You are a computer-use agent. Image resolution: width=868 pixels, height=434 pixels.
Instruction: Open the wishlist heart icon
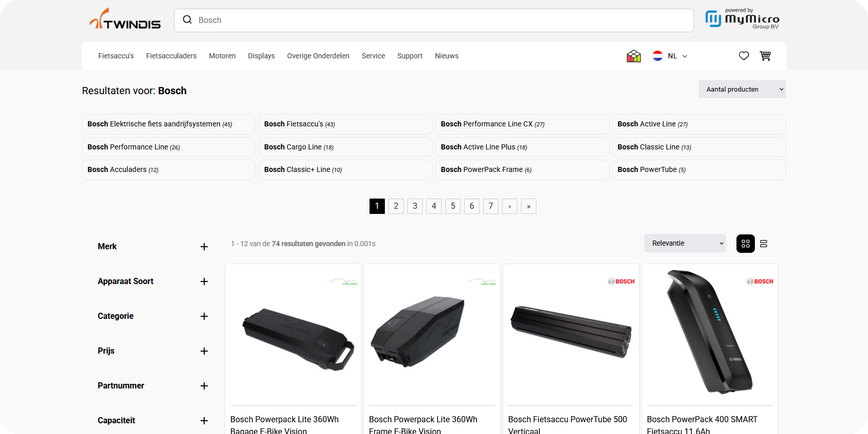[744, 56]
